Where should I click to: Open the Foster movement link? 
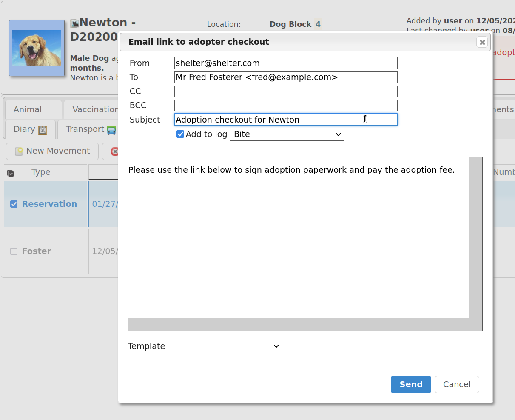coord(37,251)
